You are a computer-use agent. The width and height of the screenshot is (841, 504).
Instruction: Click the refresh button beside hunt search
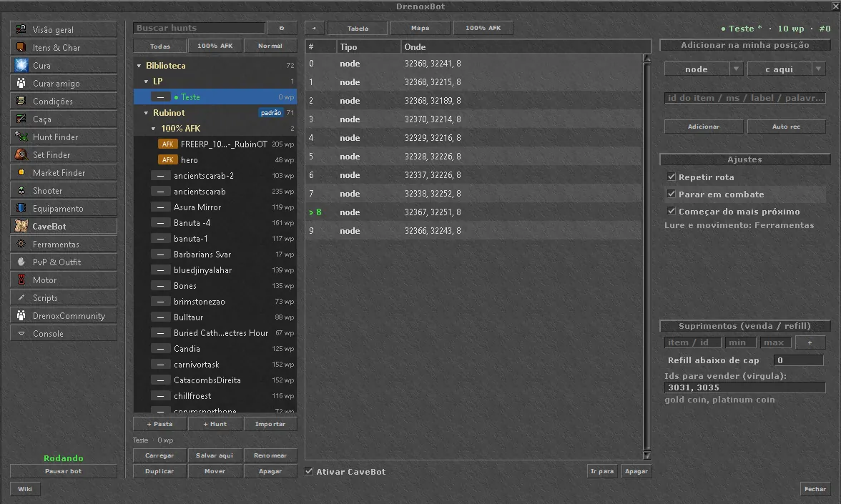pyautogui.click(x=282, y=28)
